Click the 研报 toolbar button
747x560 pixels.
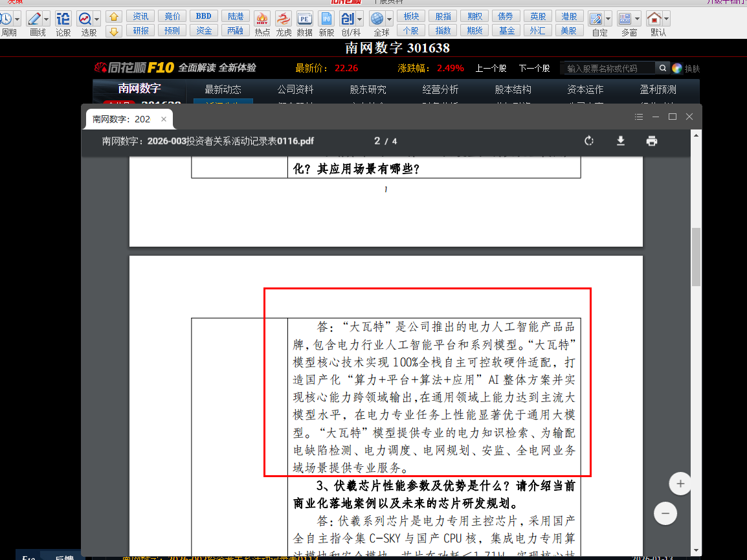[140, 30]
